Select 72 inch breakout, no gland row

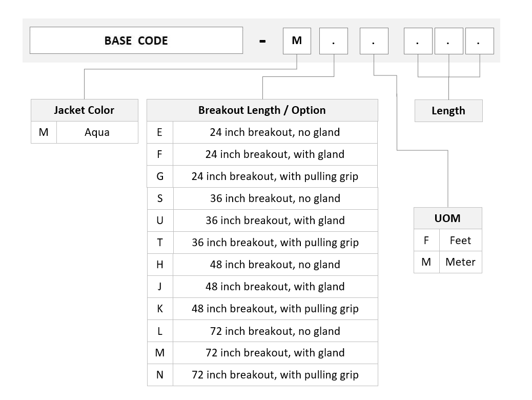(x=262, y=331)
